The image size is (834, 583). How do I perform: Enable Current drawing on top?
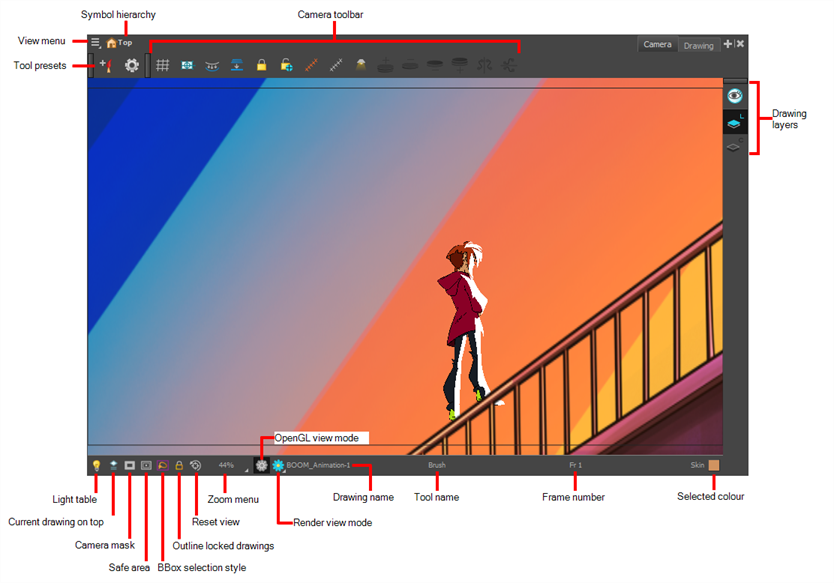[114, 465]
